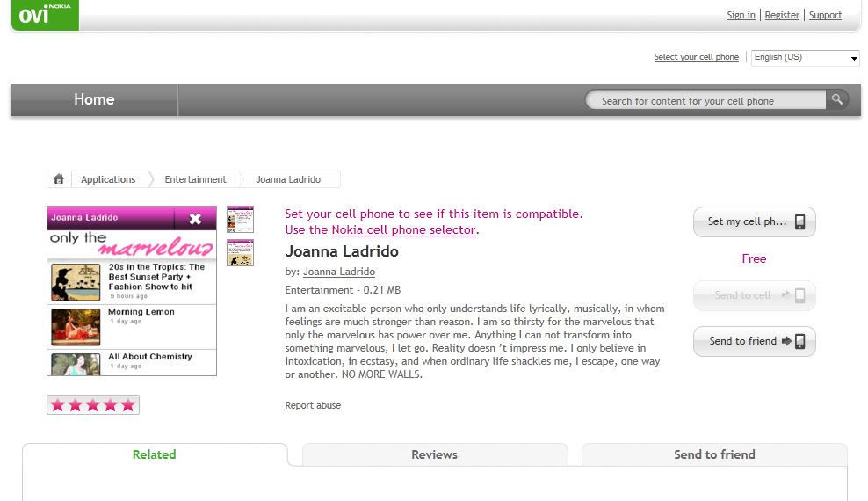This screenshot has height=501, width=868.
Task: Click the search for content input field
Action: (705, 100)
